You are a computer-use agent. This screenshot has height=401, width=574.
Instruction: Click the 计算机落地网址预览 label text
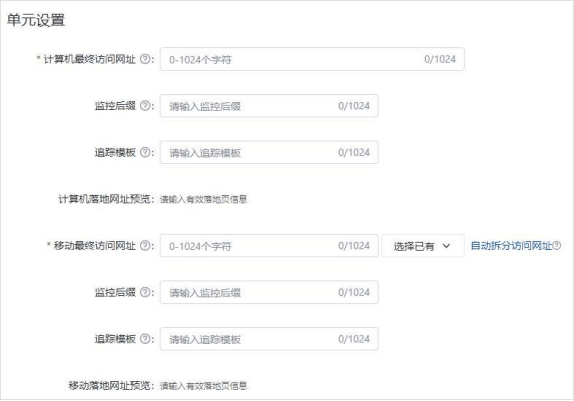tap(104, 199)
